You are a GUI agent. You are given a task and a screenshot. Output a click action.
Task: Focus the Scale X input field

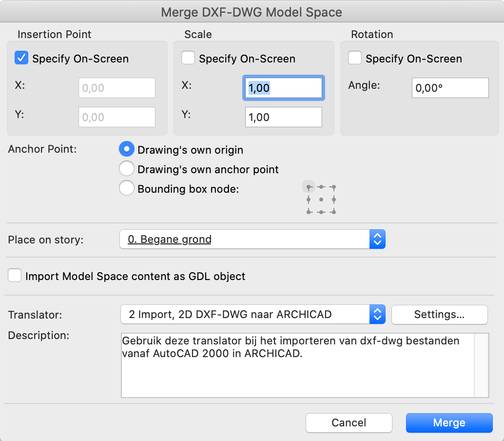(x=284, y=88)
